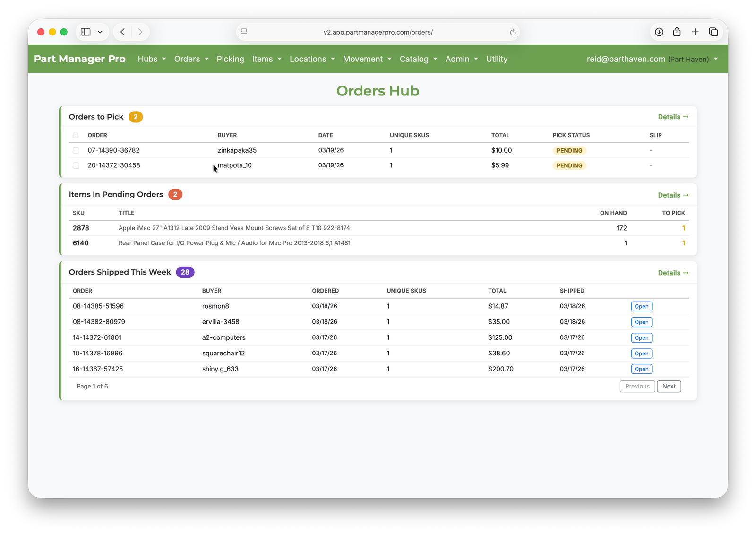Click the Items In Pending Orders count badge
Image resolution: width=756 pixels, height=535 pixels.
tap(175, 194)
